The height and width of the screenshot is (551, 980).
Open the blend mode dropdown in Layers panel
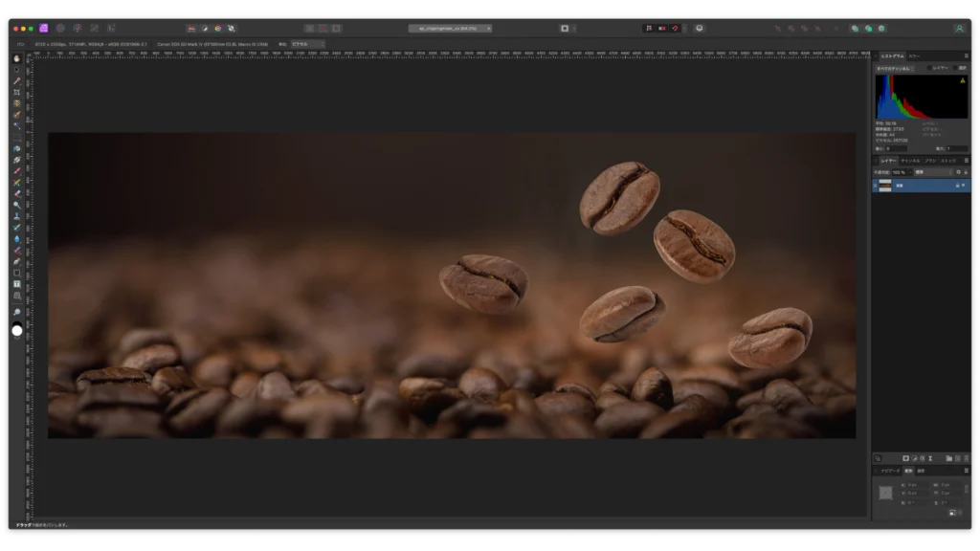[932, 172]
